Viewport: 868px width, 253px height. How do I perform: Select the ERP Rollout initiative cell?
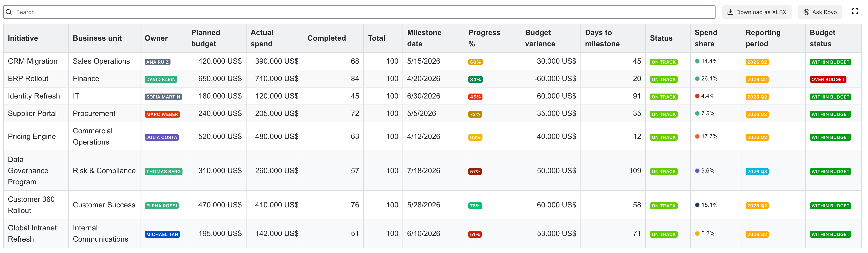[36, 79]
